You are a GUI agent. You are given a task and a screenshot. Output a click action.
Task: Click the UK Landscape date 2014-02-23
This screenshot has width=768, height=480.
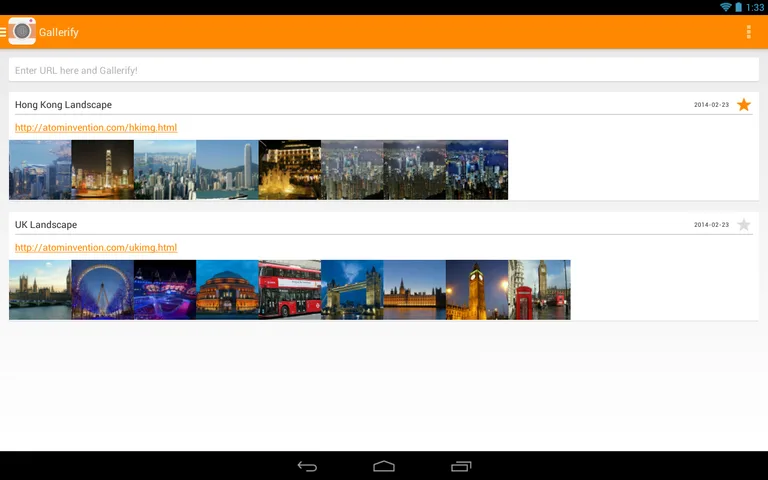[711, 225]
